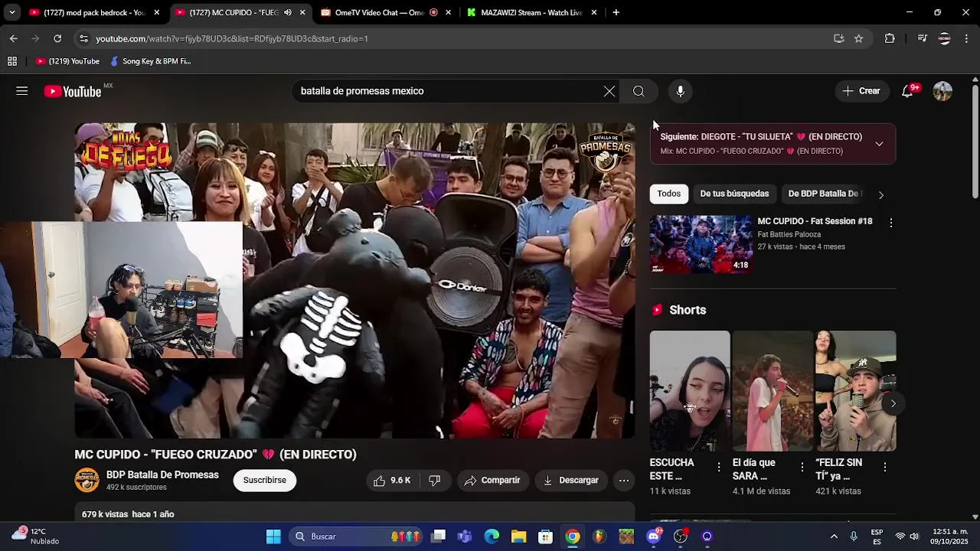Screen dimensions: 980x551
Task: Dislike the video with thumbs down
Action: click(435, 481)
